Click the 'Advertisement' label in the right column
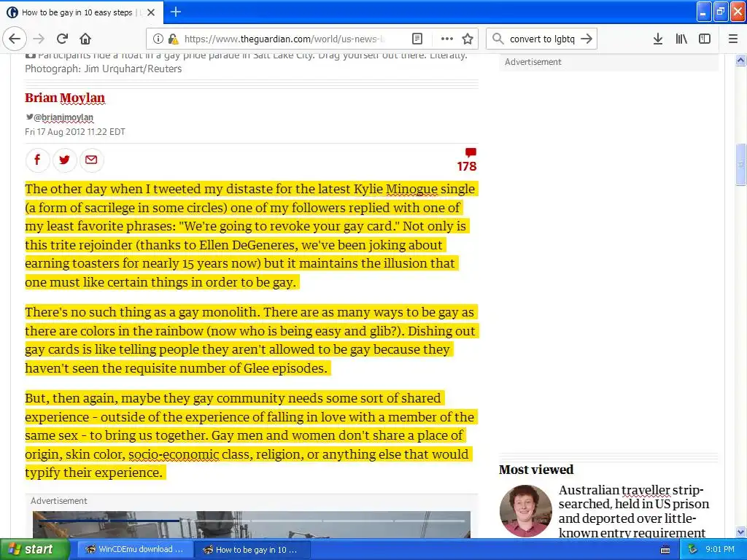 [533, 62]
